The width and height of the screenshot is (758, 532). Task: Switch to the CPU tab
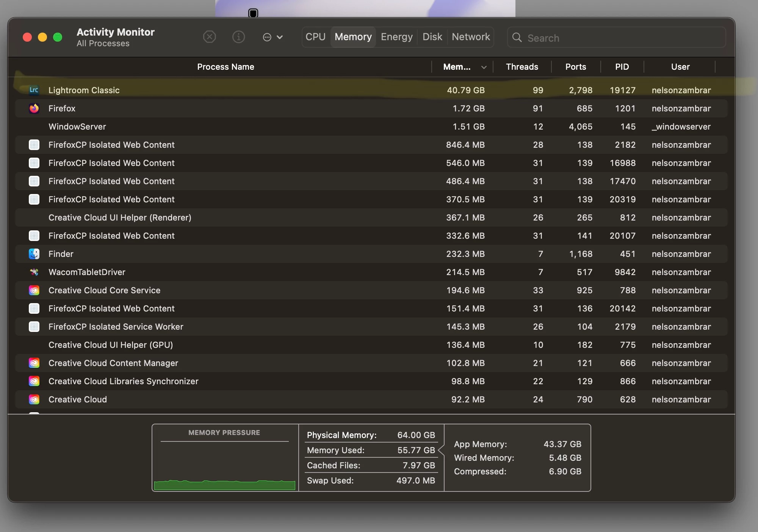point(315,37)
